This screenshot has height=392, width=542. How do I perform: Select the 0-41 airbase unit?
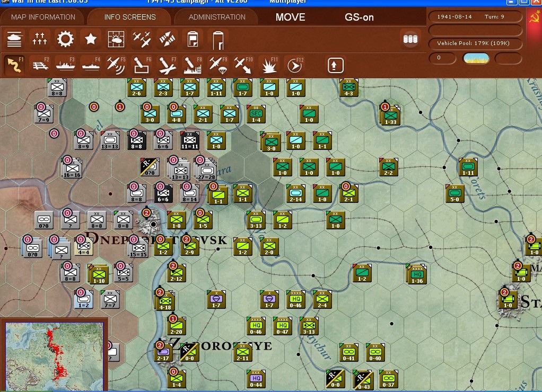349,352
